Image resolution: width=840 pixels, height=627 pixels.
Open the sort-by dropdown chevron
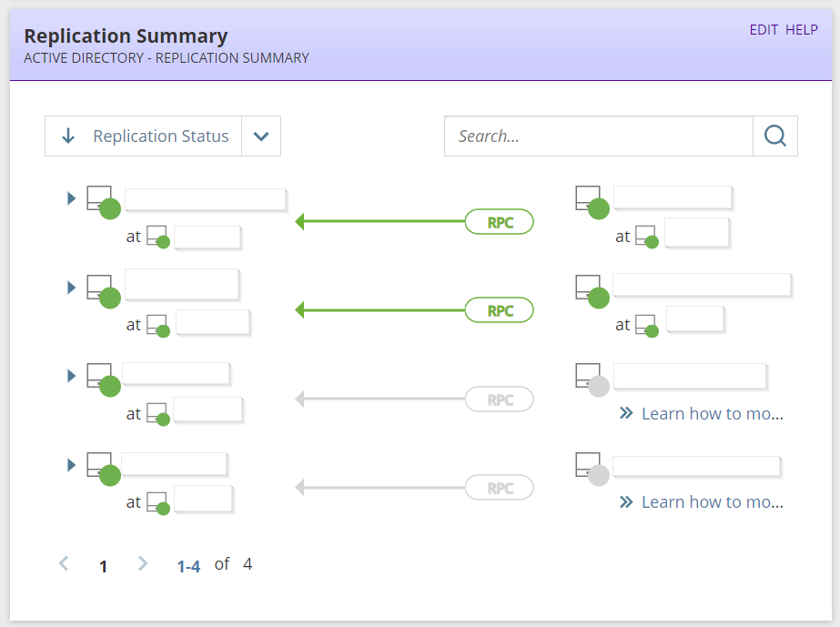click(261, 137)
